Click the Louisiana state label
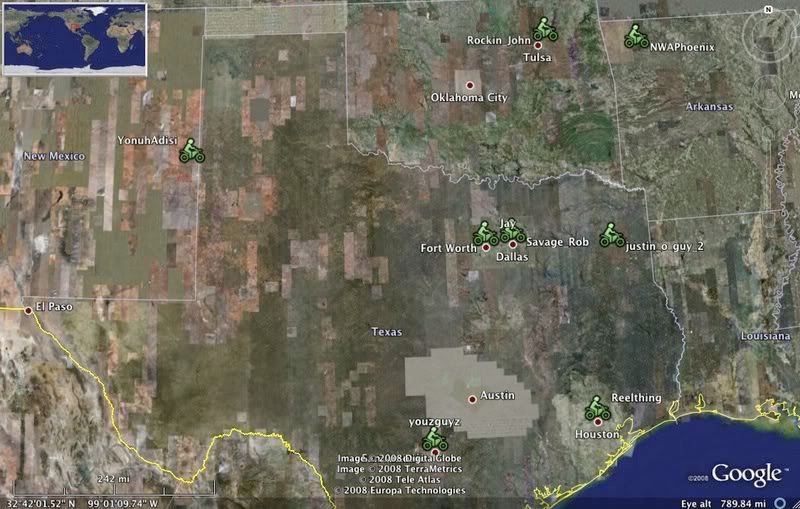Image resolution: width=800 pixels, height=509 pixels. (x=766, y=336)
